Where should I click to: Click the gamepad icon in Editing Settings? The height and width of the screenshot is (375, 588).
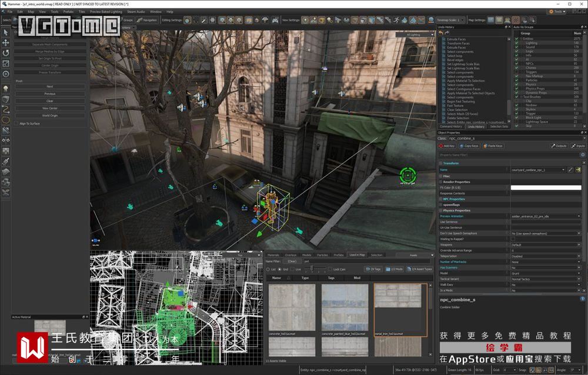(x=275, y=20)
